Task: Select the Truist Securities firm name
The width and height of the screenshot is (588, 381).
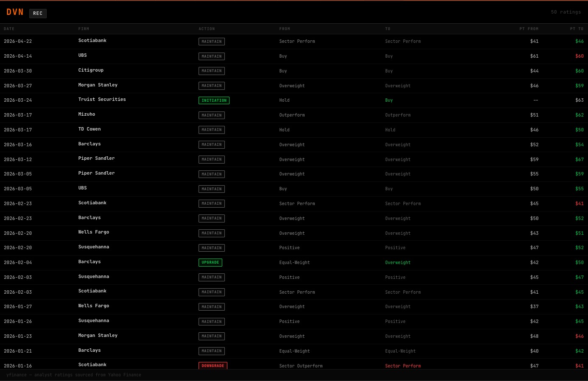Action: [x=102, y=100]
